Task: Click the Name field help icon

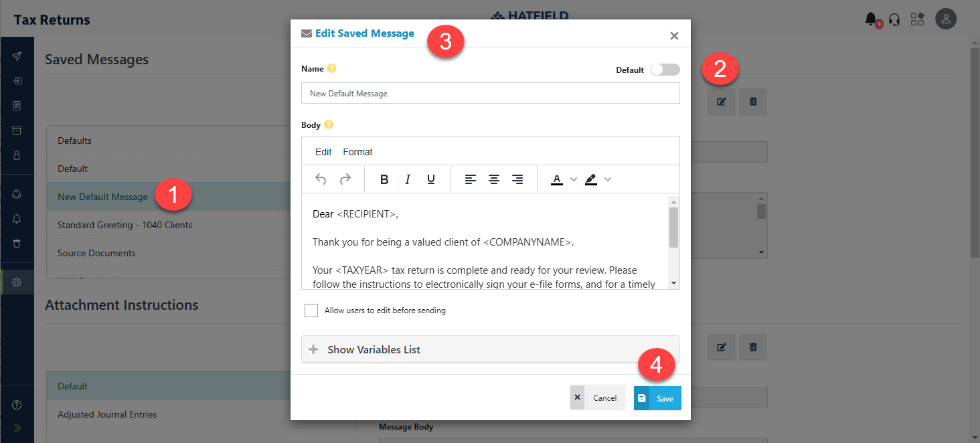Action: point(332,68)
